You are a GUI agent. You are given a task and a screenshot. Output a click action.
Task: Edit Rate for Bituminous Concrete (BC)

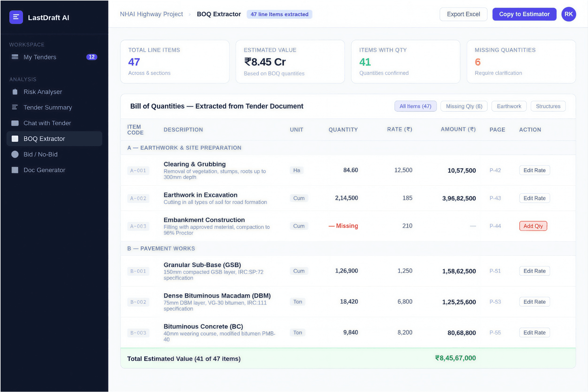pos(534,333)
